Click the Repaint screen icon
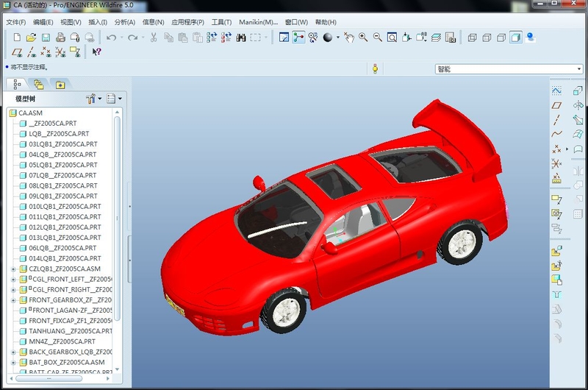Screen dimensions: 588x390 tap(284, 38)
